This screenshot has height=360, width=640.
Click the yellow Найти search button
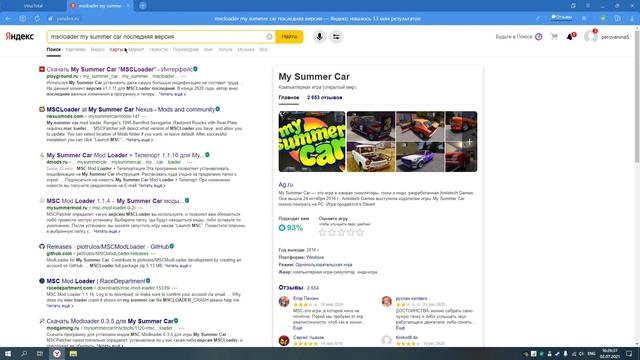[x=289, y=37]
